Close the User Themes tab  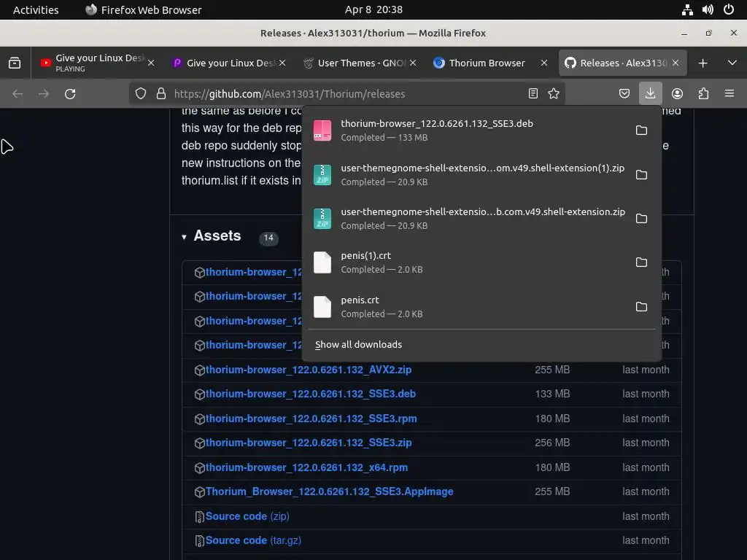pos(413,63)
